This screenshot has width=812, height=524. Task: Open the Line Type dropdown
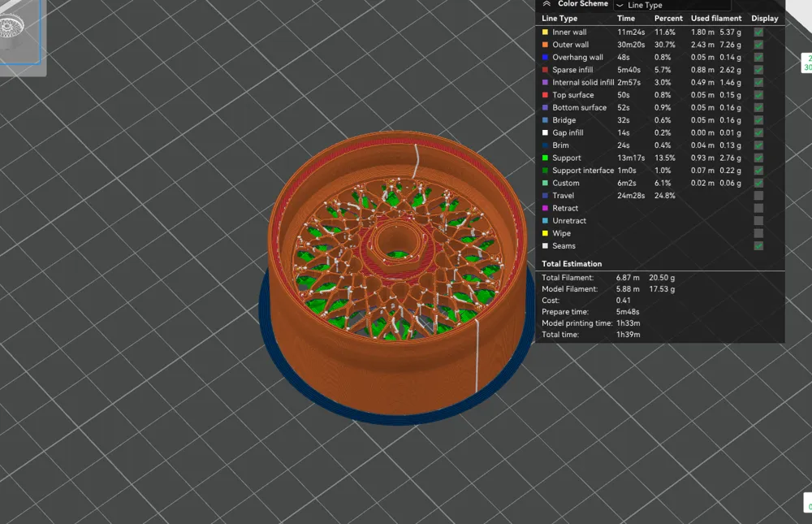672,5
